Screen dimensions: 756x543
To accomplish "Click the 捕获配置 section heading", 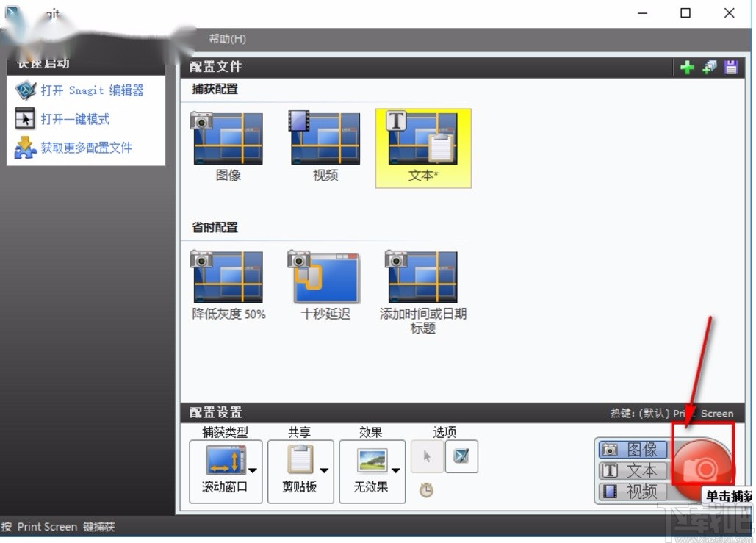I will point(215,89).
